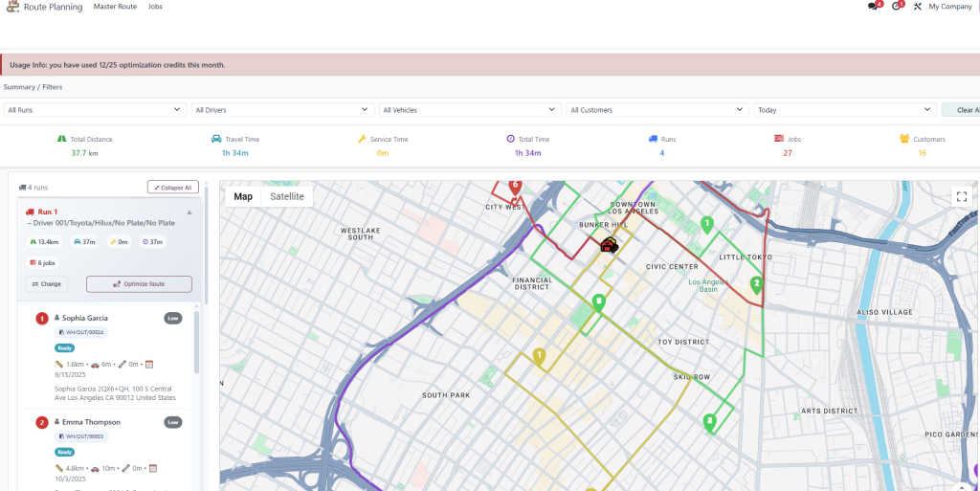Click red map pin number 6
This screenshot has height=491, width=980.
coord(515,186)
